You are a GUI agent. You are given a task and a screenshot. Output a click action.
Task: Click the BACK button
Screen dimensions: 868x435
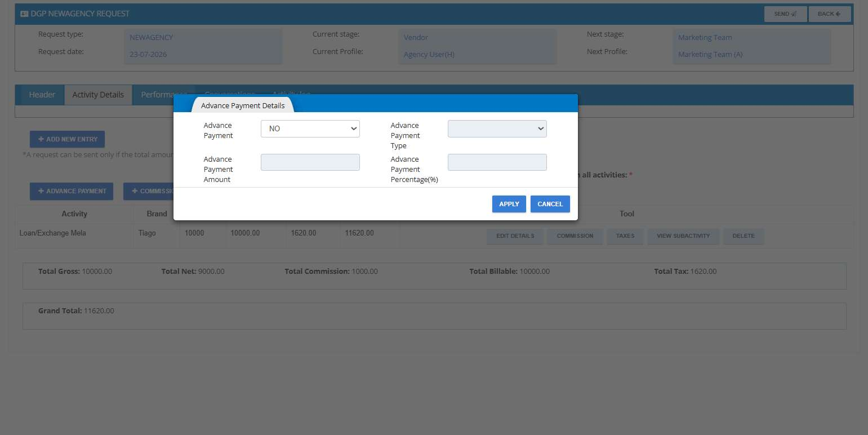point(830,14)
